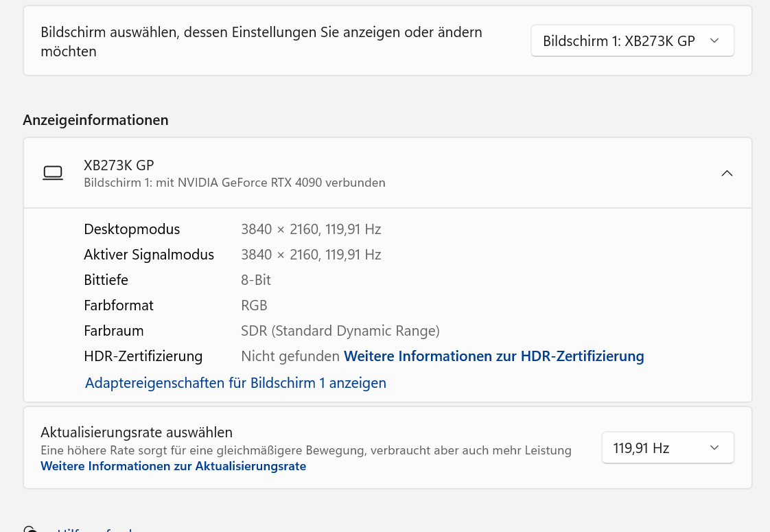
Task: Click the Desktopmodus resolution value
Action: [310, 229]
